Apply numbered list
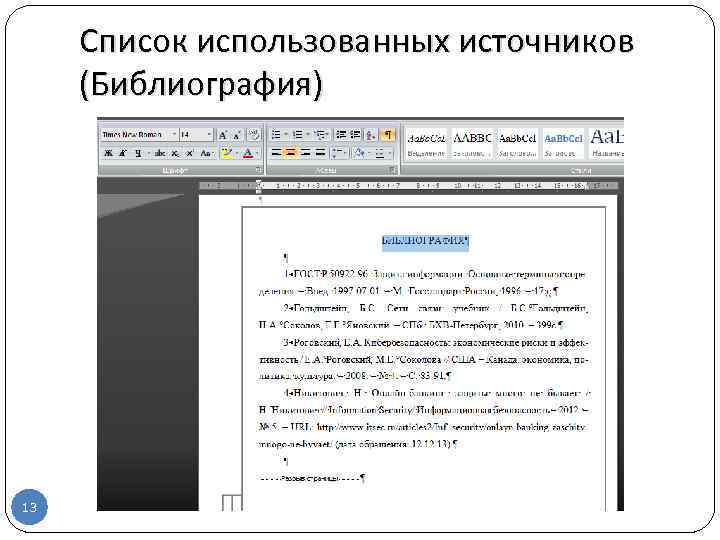The height and width of the screenshot is (540, 720). pyautogui.click(x=298, y=135)
